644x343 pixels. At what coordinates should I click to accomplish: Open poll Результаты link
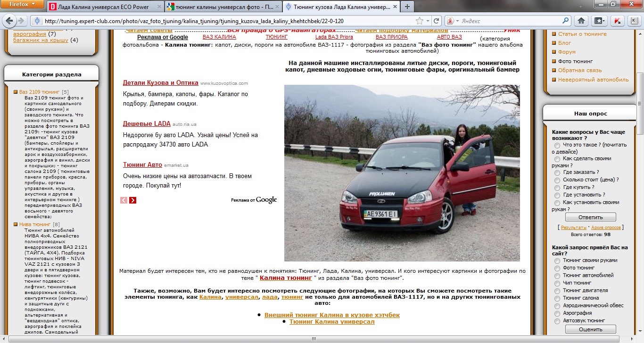pos(573,228)
